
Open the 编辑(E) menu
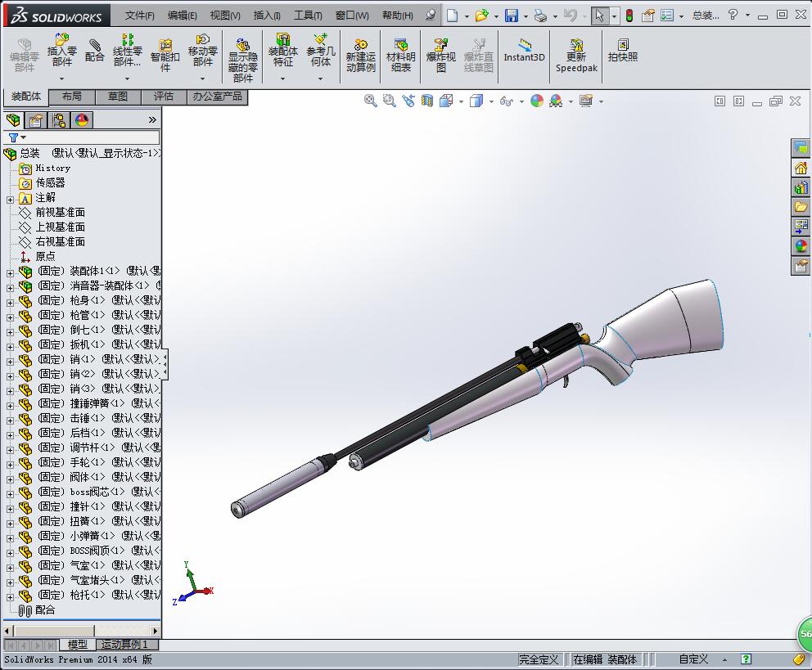(x=182, y=16)
